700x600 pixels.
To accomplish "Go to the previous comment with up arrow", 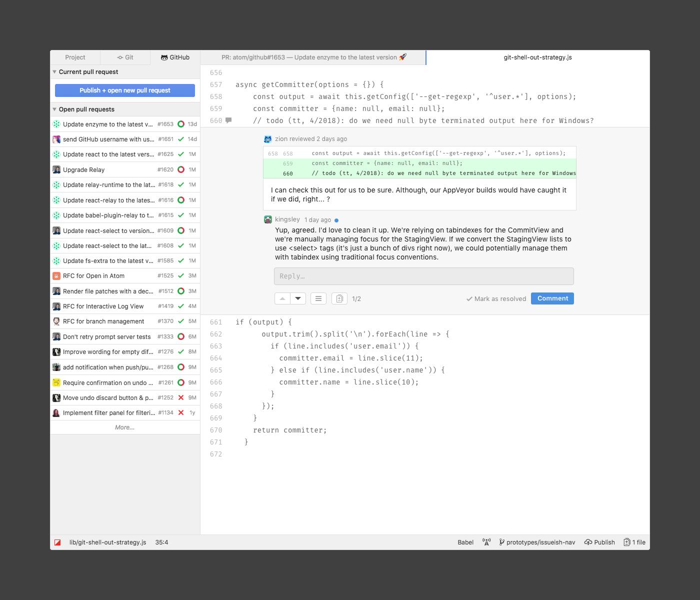I will 282,298.
